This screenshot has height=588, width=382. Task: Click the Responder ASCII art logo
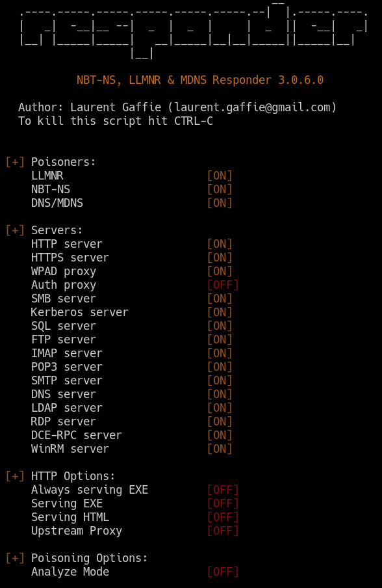coord(193,31)
